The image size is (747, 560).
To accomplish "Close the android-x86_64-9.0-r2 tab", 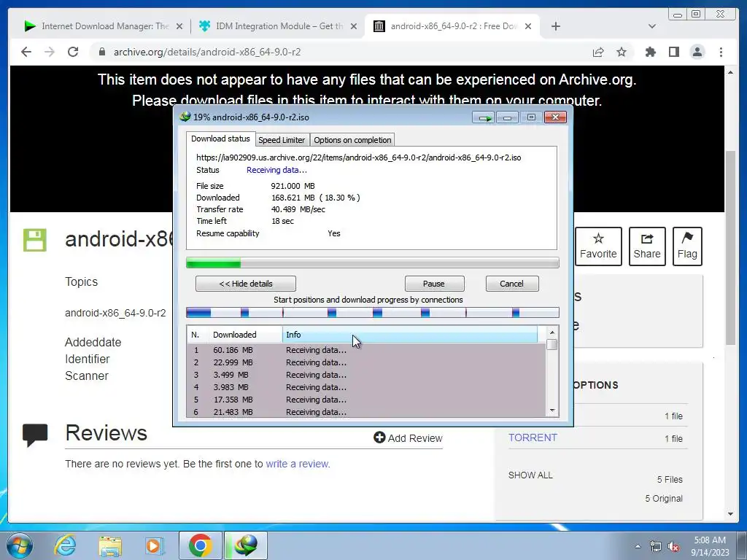I will [x=528, y=26].
